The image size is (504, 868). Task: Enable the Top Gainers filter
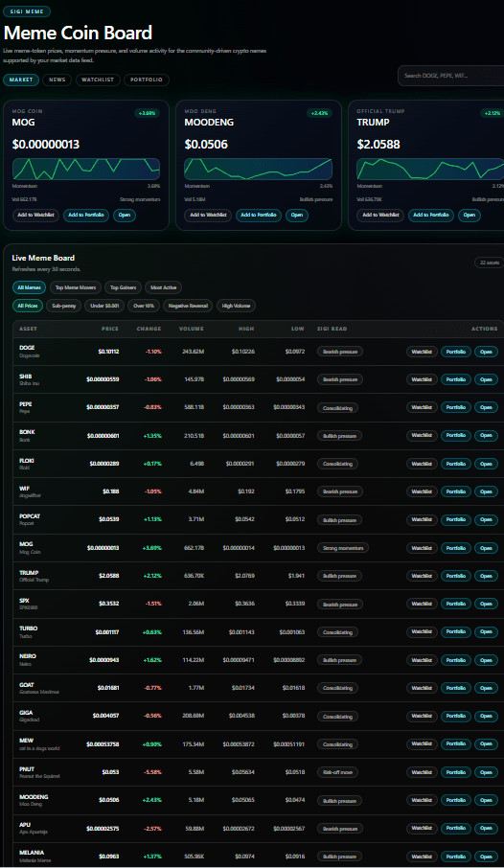pos(123,287)
